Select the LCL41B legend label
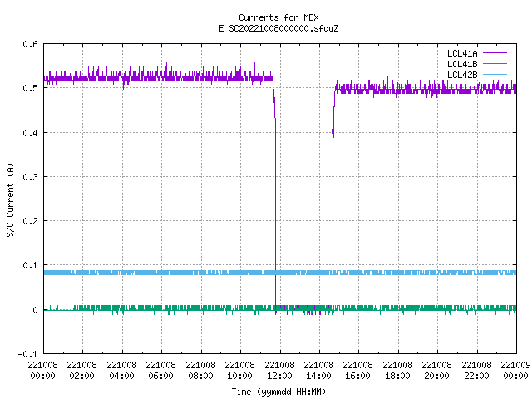The height and width of the screenshot is (399, 532). tap(462, 64)
